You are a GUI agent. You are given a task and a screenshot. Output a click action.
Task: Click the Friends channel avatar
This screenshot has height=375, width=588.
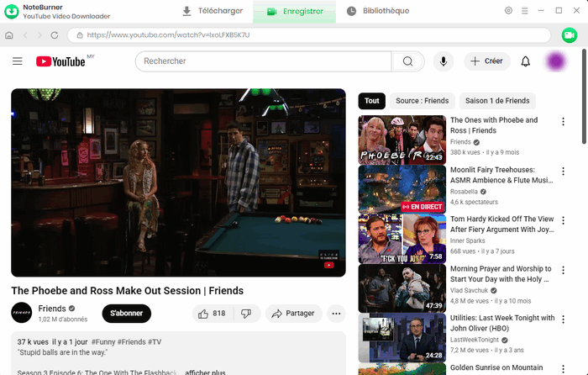tap(21, 312)
